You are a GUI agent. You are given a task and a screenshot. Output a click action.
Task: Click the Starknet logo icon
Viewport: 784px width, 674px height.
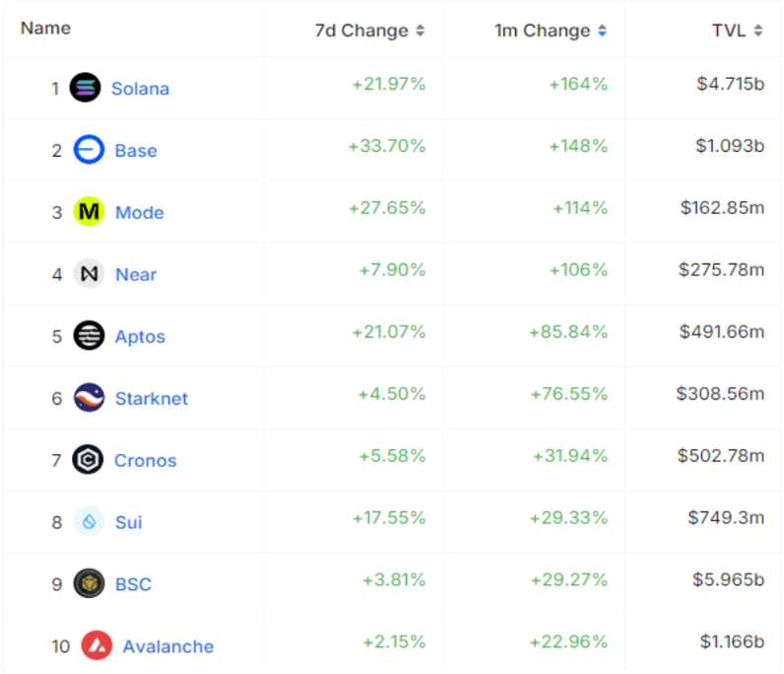[89, 398]
